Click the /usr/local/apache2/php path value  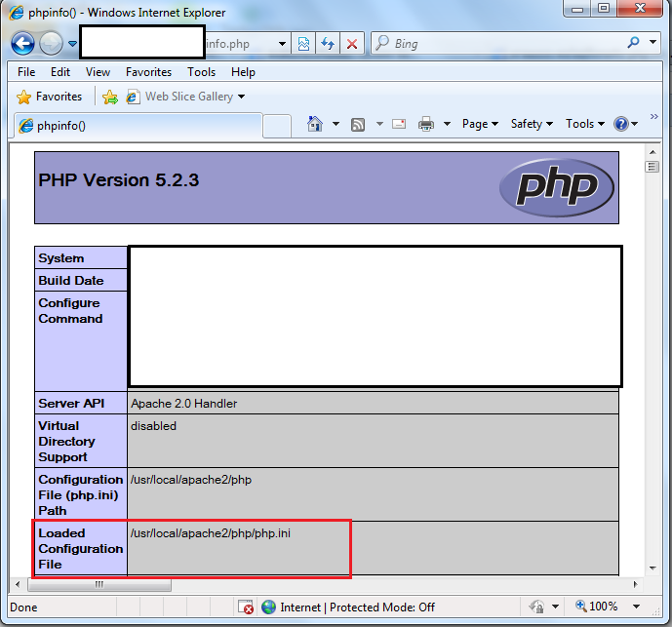(191, 480)
